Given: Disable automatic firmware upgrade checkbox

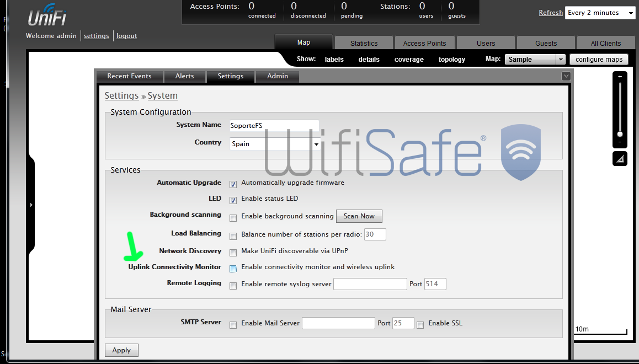Looking at the screenshot, I should (x=233, y=184).
